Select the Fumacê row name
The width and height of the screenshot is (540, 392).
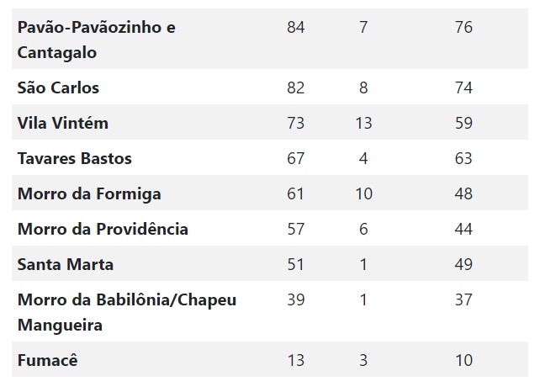pos(48,360)
